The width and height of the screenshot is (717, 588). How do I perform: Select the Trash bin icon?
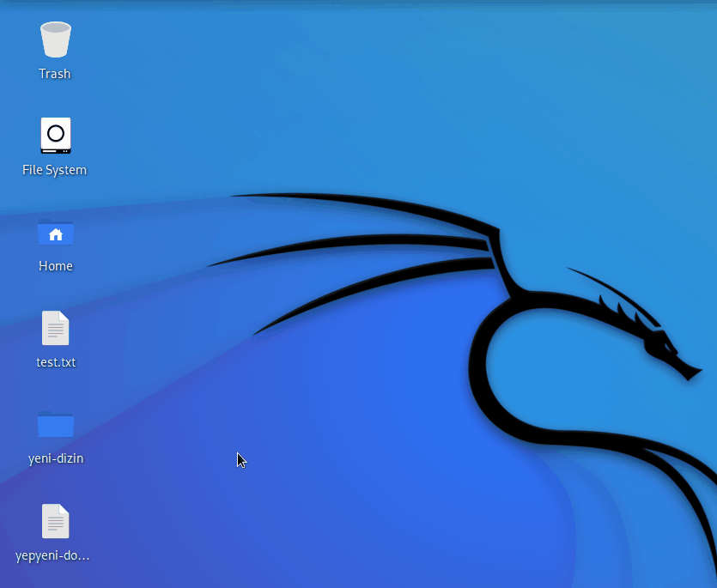click(55, 39)
